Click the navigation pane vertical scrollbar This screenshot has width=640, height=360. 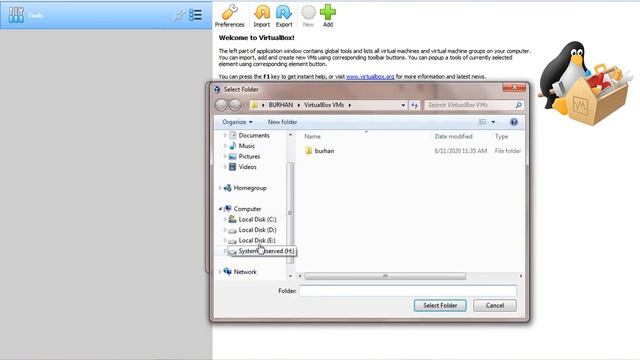point(290,213)
